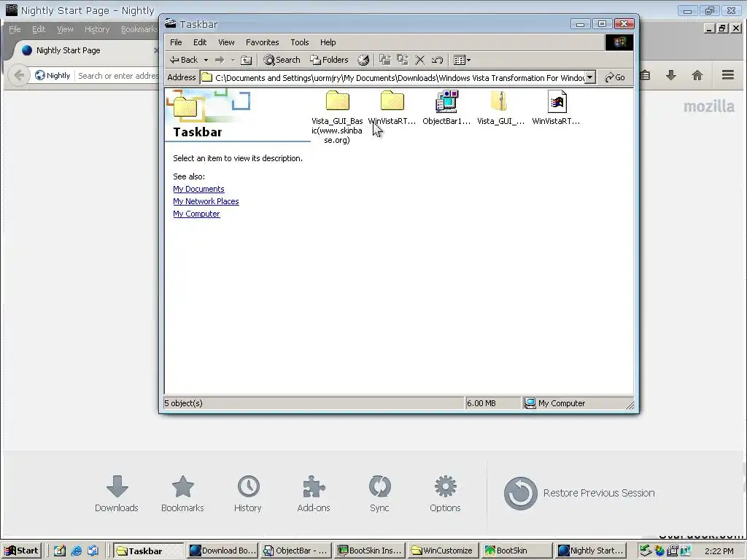Viewport: 747px width, 560px height.
Task: Open the Tools menu
Action: (300, 42)
